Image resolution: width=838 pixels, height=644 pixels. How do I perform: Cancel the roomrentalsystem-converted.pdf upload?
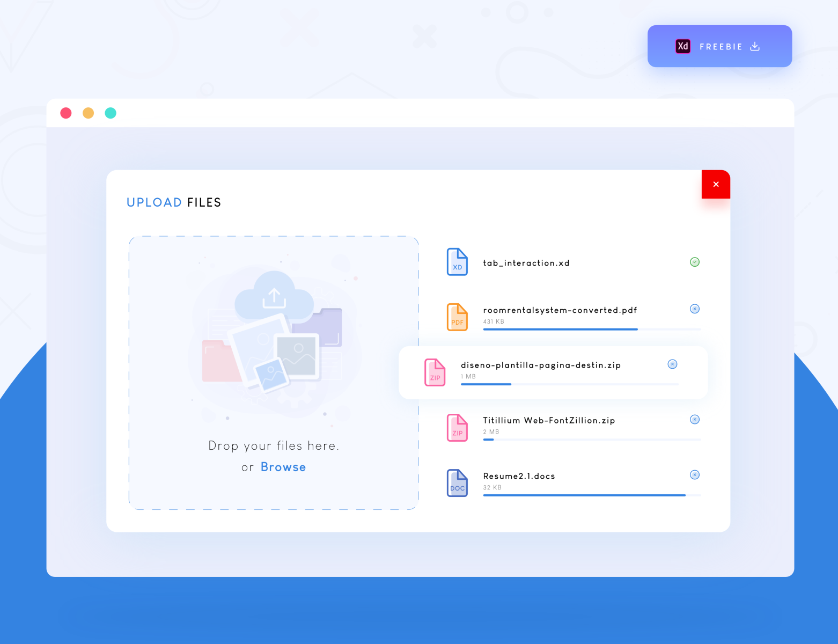695,309
